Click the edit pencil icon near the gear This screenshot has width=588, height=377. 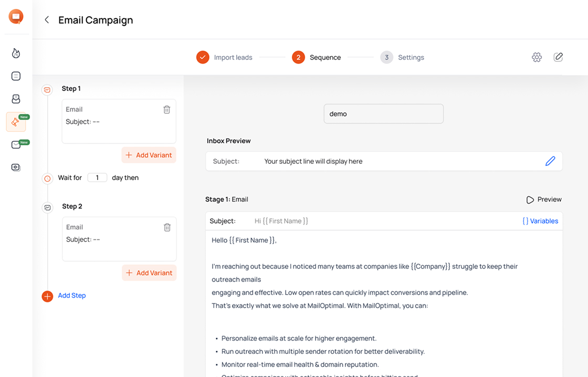tap(558, 57)
